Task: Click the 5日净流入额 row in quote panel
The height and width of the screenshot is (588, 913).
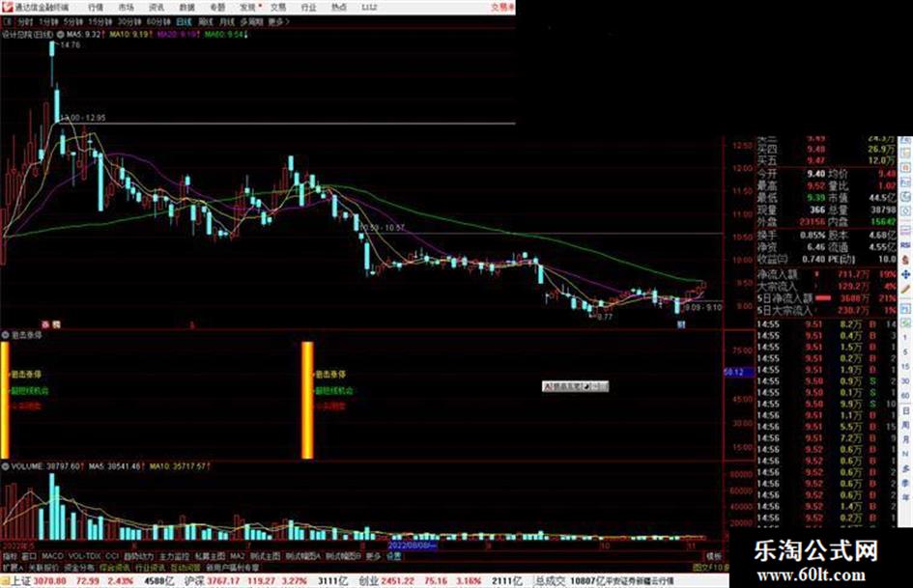Action: tap(826, 298)
